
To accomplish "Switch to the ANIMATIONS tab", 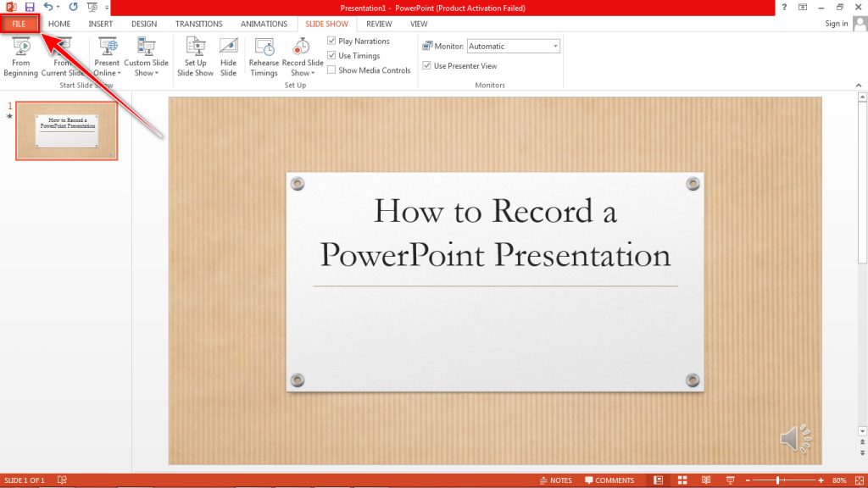I will 264,24.
